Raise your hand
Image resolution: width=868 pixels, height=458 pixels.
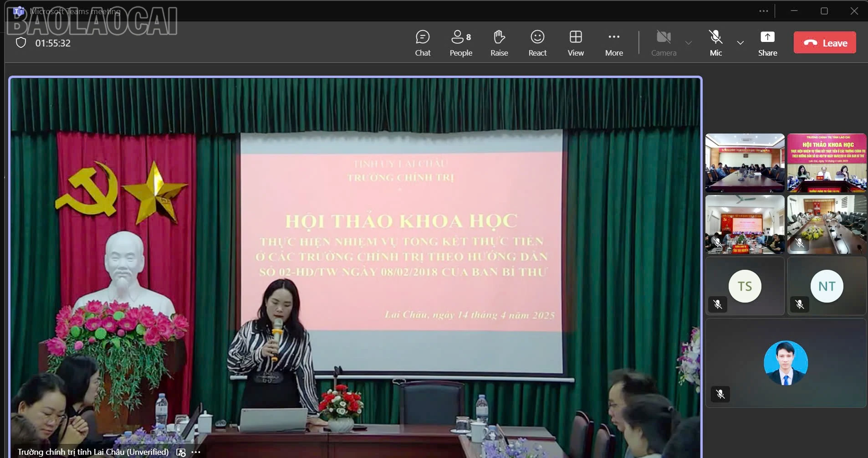(499, 42)
